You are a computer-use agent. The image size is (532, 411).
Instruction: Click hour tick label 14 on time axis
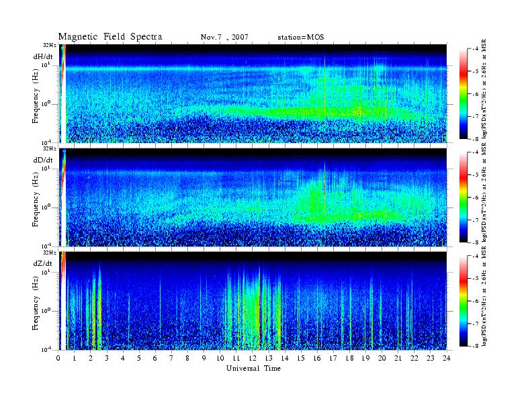(x=285, y=359)
